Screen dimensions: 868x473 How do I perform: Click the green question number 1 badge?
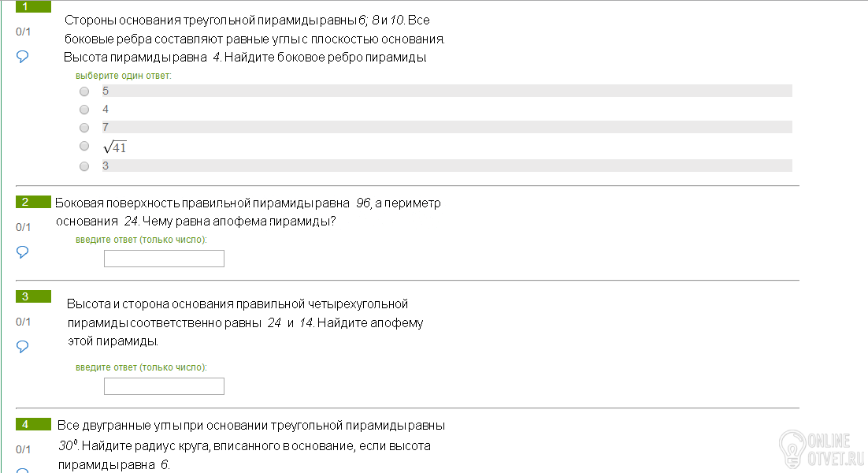coord(33,6)
